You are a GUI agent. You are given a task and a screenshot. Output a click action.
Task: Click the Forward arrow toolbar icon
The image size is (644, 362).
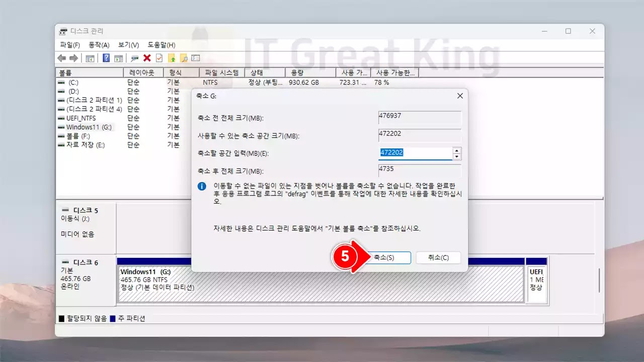point(73,58)
